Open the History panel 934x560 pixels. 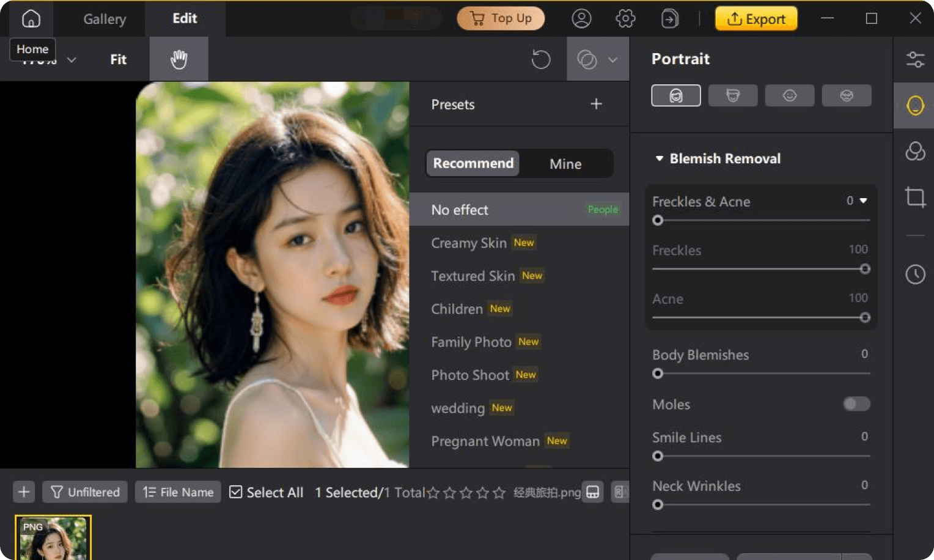(x=915, y=274)
